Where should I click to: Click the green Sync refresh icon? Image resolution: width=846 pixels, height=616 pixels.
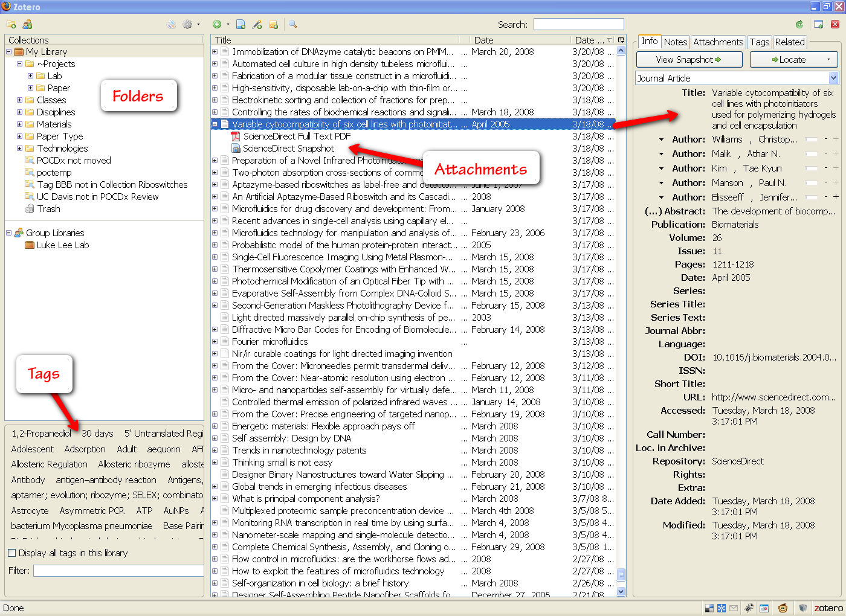[799, 25]
